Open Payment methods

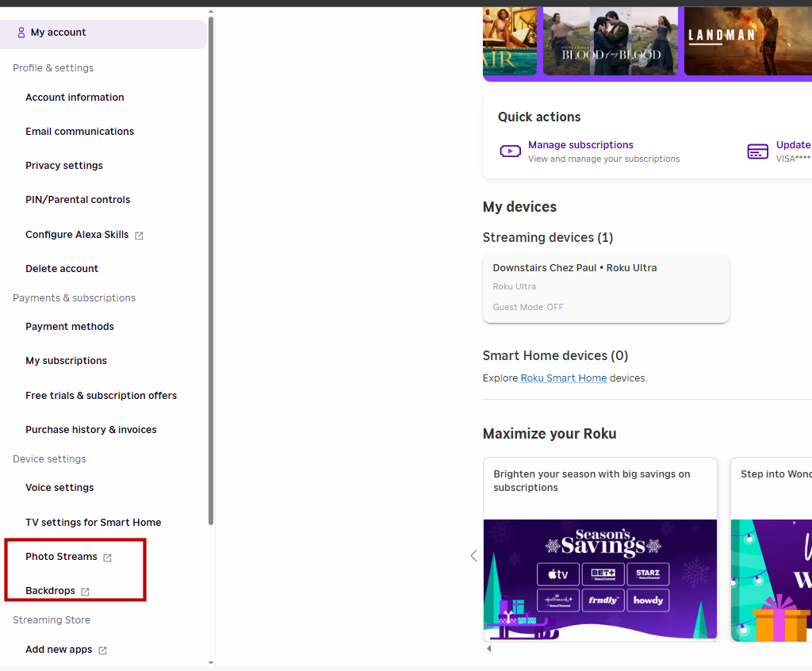click(x=70, y=327)
